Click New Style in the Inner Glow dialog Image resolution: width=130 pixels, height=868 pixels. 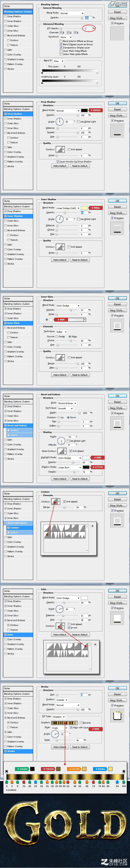click(117, 310)
